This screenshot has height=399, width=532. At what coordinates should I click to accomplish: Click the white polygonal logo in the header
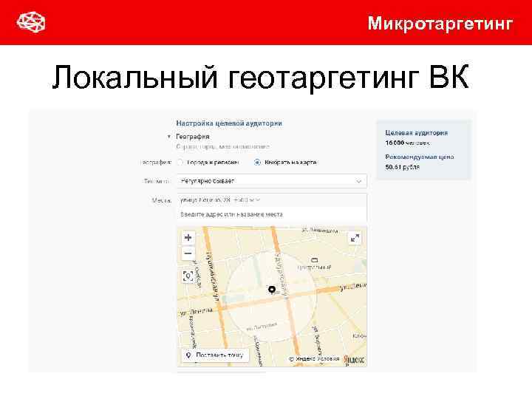31,22
